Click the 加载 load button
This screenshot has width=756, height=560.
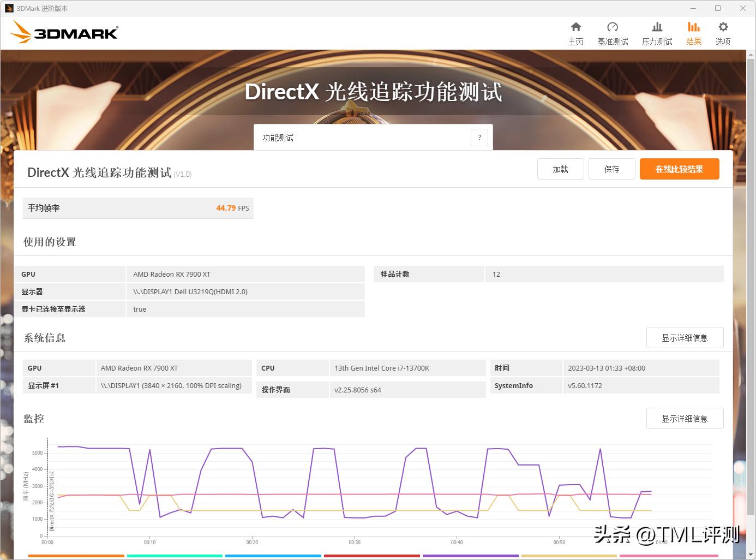(560, 169)
